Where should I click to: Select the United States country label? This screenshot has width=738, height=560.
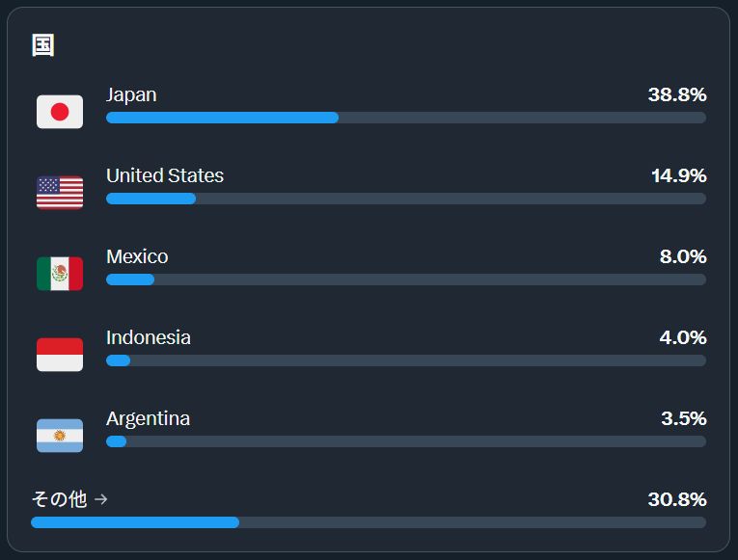[x=165, y=175]
